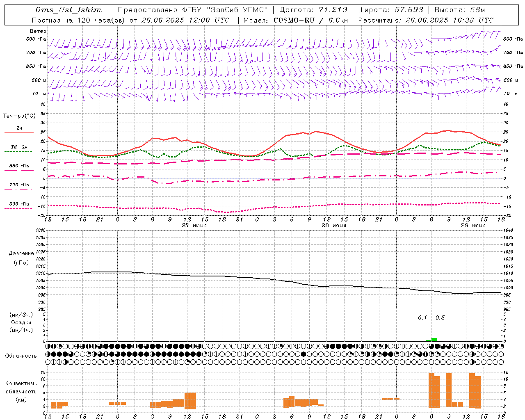Screen dimensions: 525x420
Task: Click the Рассчитано: 26.06.2025 16:38 UTC timestamp
Action: (426, 20)
